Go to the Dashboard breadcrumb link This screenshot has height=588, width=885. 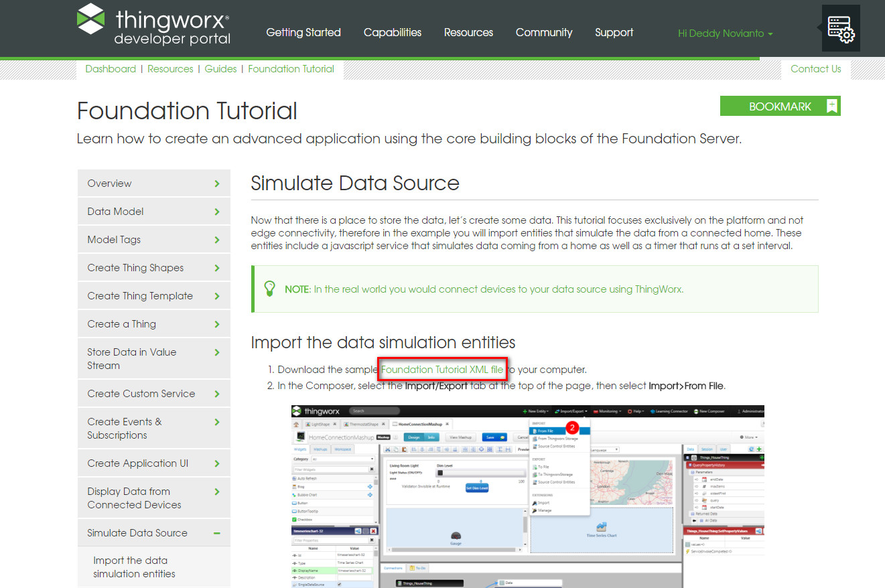pos(111,69)
